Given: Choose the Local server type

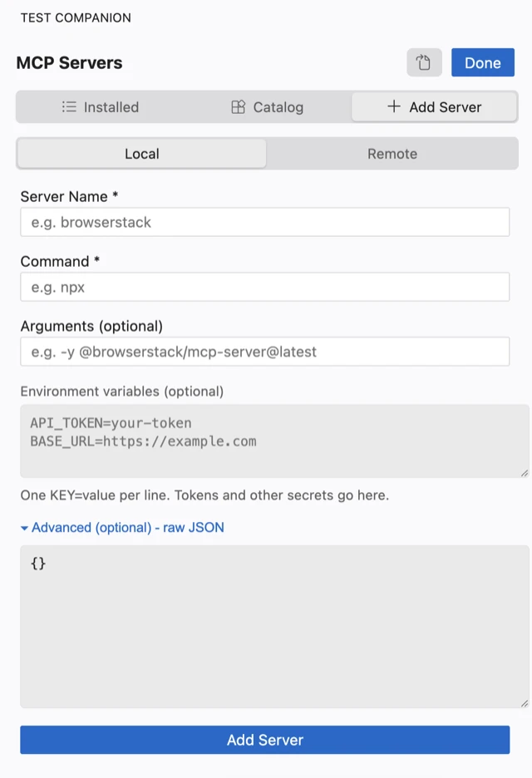Looking at the screenshot, I should tap(142, 154).
